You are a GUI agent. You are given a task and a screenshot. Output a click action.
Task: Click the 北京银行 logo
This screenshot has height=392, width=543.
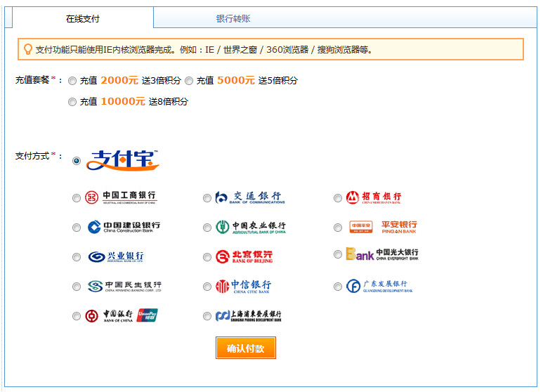tap(244, 256)
